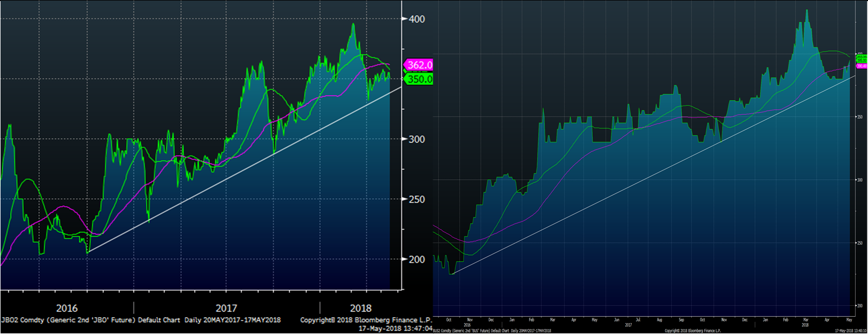Screen dimensions: 868x334
Task: Select the 400 axis label on left chart
Action: point(416,19)
